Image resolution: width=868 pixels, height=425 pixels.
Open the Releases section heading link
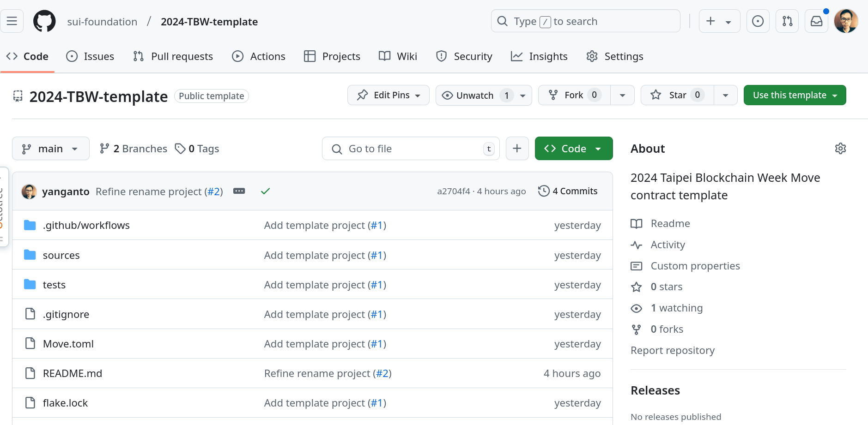click(656, 390)
